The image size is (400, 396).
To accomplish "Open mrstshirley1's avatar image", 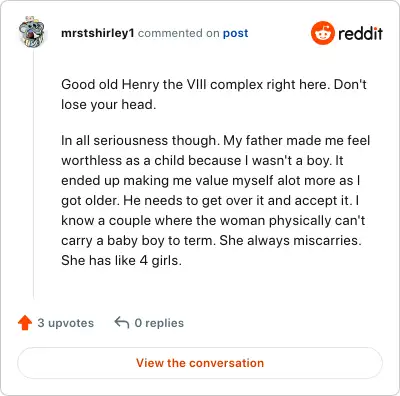I will [32, 32].
